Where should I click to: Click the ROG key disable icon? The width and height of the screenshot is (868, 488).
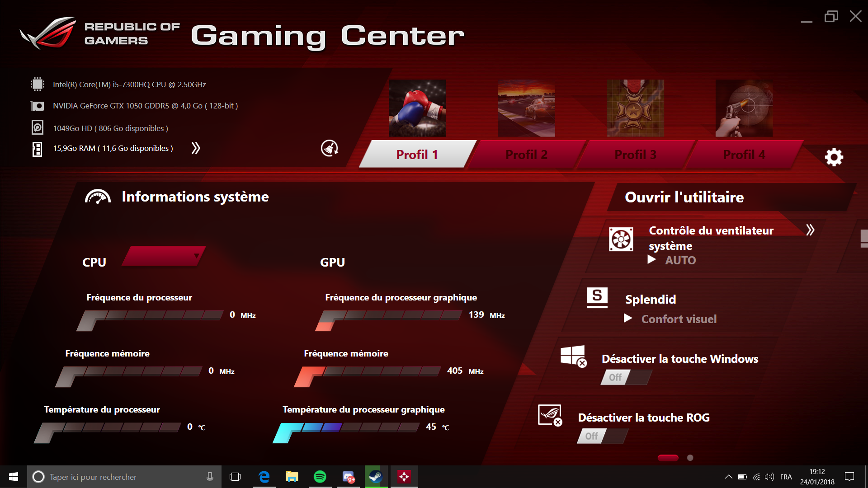[550, 415]
